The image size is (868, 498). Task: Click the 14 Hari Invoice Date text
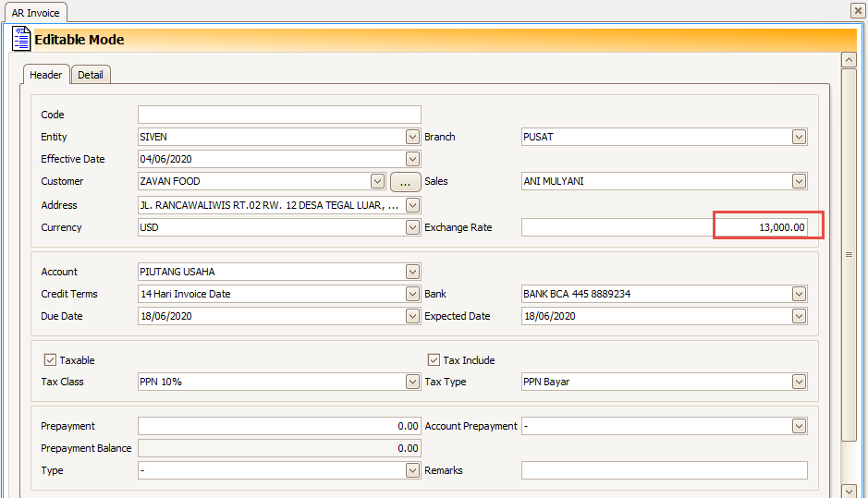[x=186, y=295]
